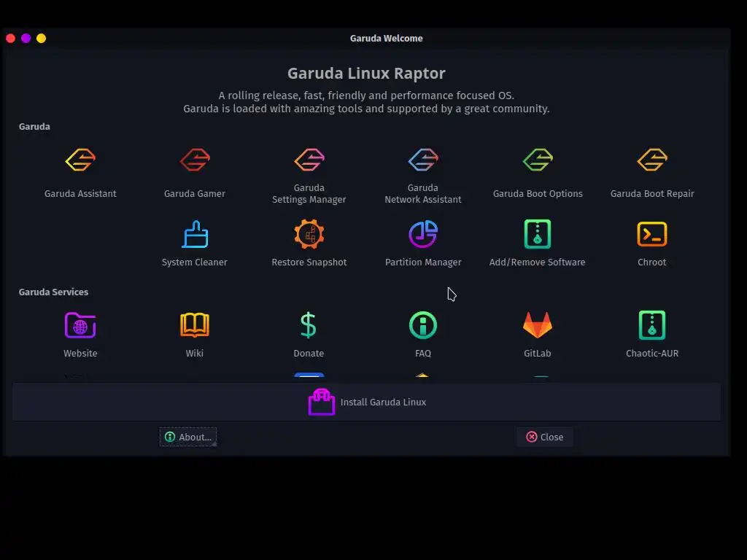Click the yellow window control dot

42,38
